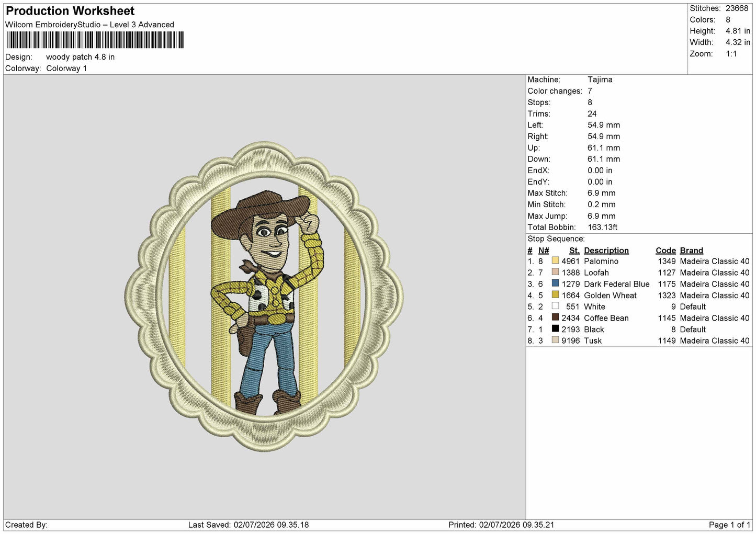This screenshot has width=756, height=534.
Task: Click design name 'woody patch 4.8 in'
Action: tap(80, 57)
